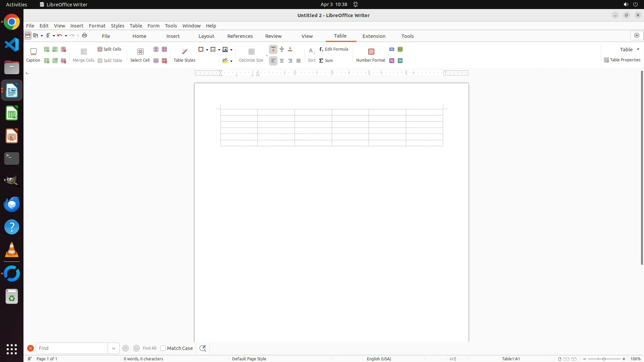
Task: Click the Split Cells button
Action: [x=109, y=49]
